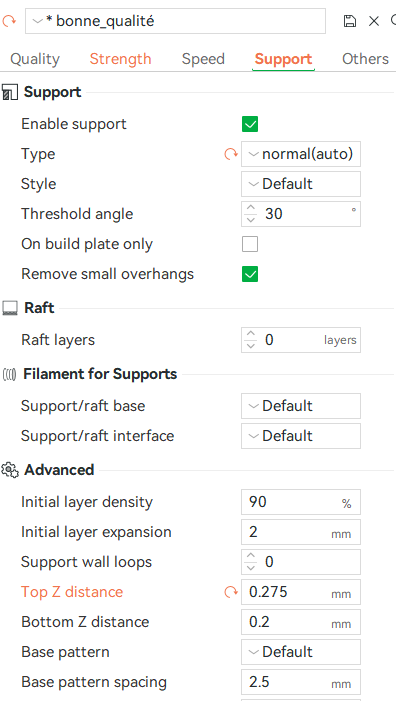Check the On build plate only box
The image size is (396, 701).
pos(250,244)
